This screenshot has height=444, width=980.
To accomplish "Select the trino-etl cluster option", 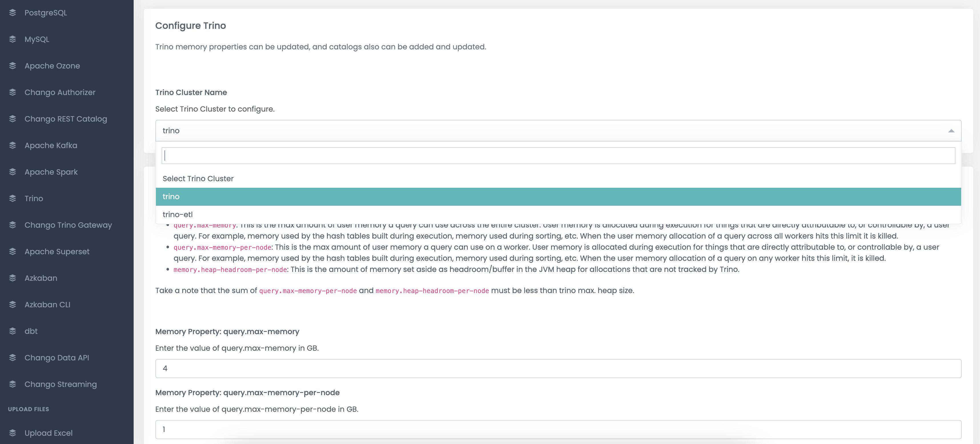I will [x=558, y=214].
